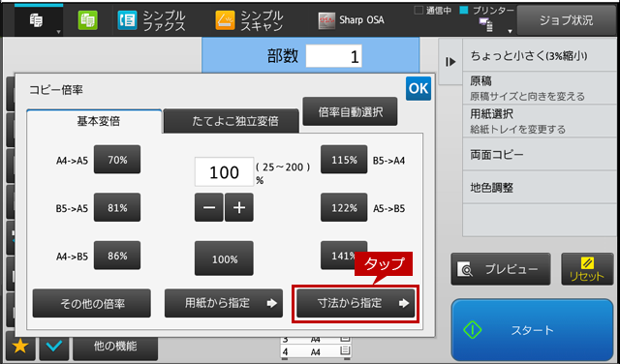Reset ratio with 100% button
The width and height of the screenshot is (620, 364).
coord(224,258)
